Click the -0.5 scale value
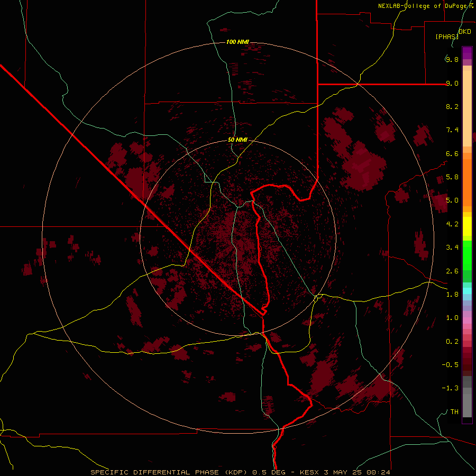The height and width of the screenshot is (476, 476). (450, 365)
